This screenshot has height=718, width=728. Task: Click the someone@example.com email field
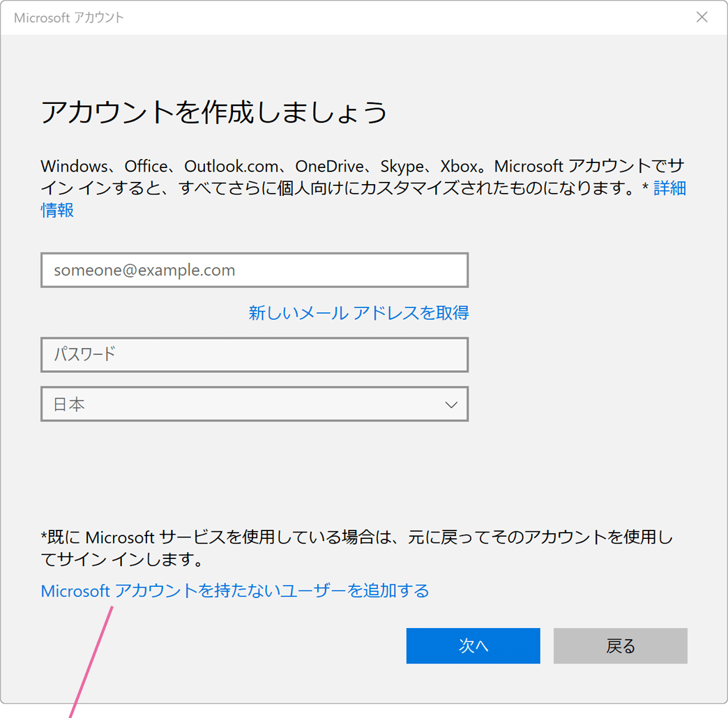pyautogui.click(x=255, y=270)
